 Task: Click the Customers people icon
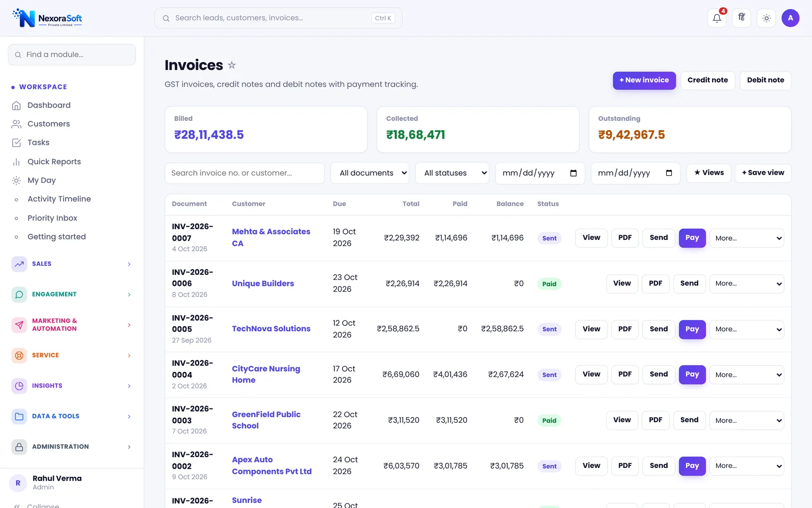(17, 124)
